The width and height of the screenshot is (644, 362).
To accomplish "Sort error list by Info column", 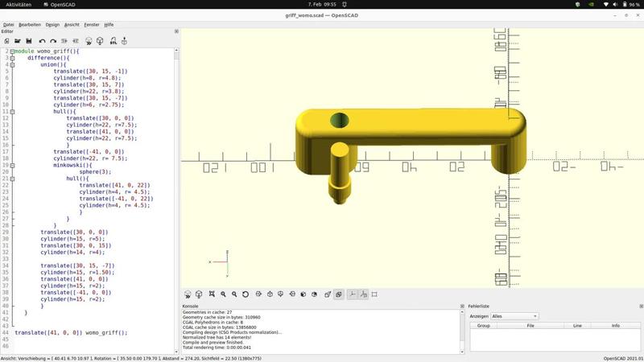I will (615, 326).
